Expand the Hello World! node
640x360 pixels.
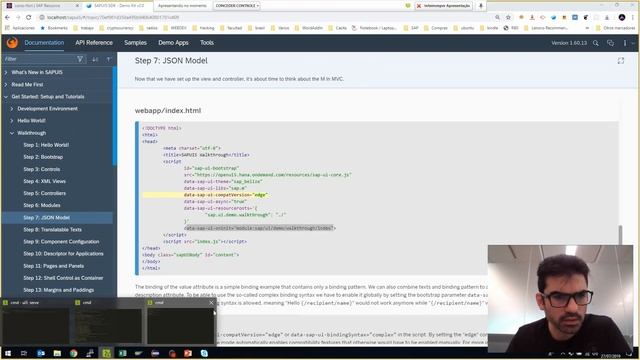tap(11, 121)
